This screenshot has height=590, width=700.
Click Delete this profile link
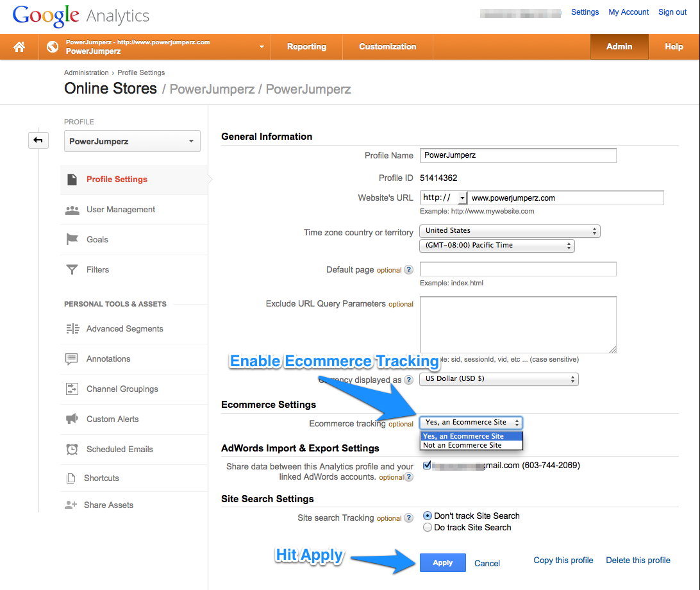pos(638,560)
